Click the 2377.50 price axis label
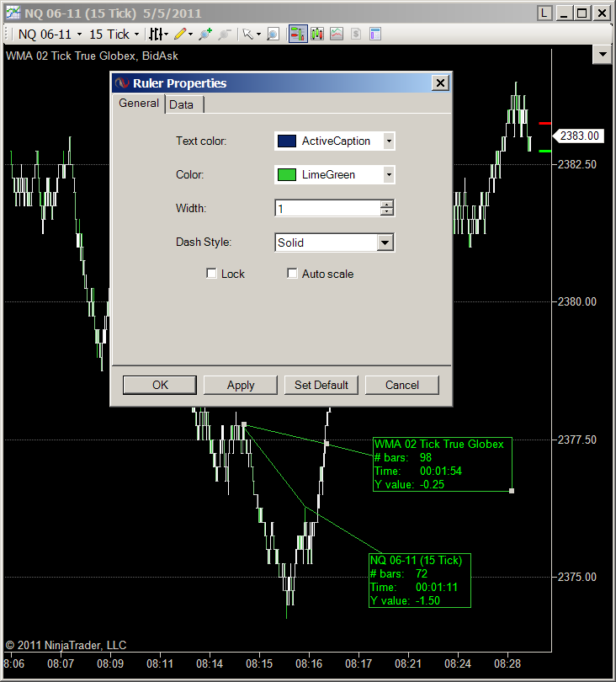Screen dimensions: 616x682 [x=577, y=440]
